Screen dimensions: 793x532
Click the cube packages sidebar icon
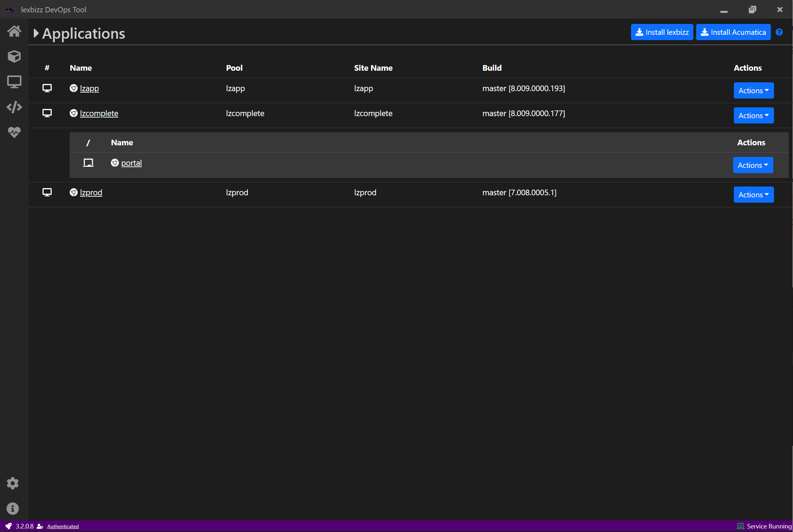[14, 56]
